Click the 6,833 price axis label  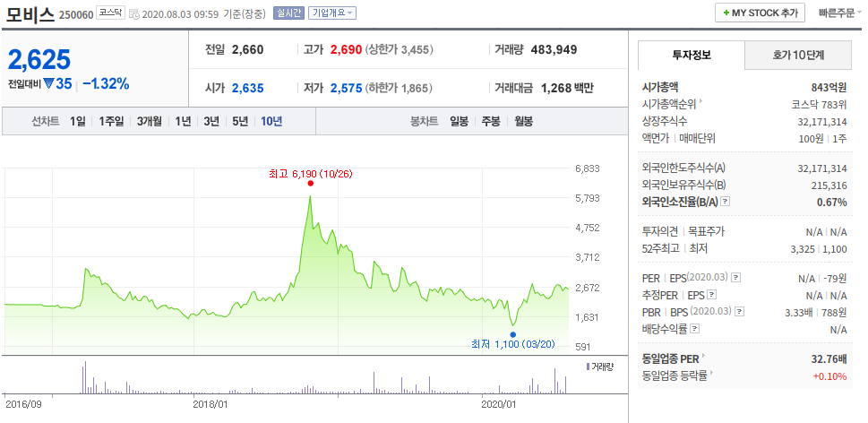pyautogui.click(x=588, y=168)
